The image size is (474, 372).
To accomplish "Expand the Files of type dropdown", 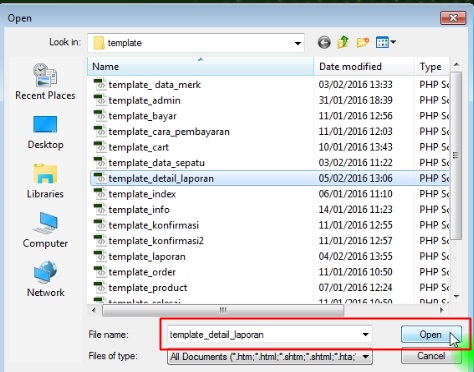I will (x=365, y=357).
